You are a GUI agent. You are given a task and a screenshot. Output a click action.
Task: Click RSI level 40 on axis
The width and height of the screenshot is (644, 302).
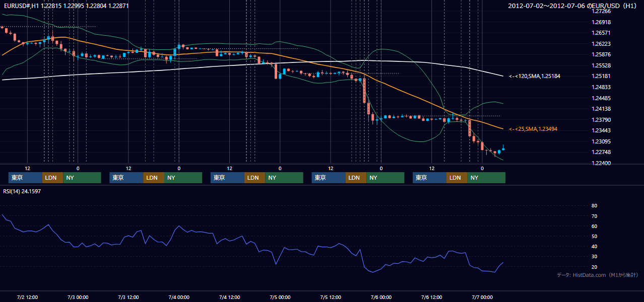point(594,247)
